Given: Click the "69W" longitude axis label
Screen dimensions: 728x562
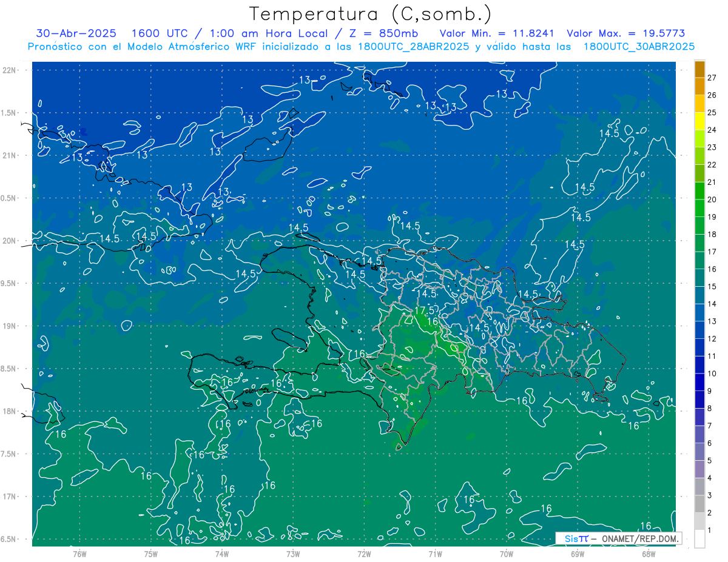Looking at the screenshot, I should click(578, 554).
